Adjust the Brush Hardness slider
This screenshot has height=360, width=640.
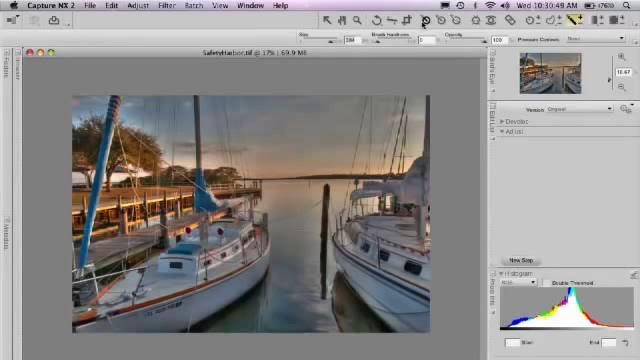click(x=393, y=41)
